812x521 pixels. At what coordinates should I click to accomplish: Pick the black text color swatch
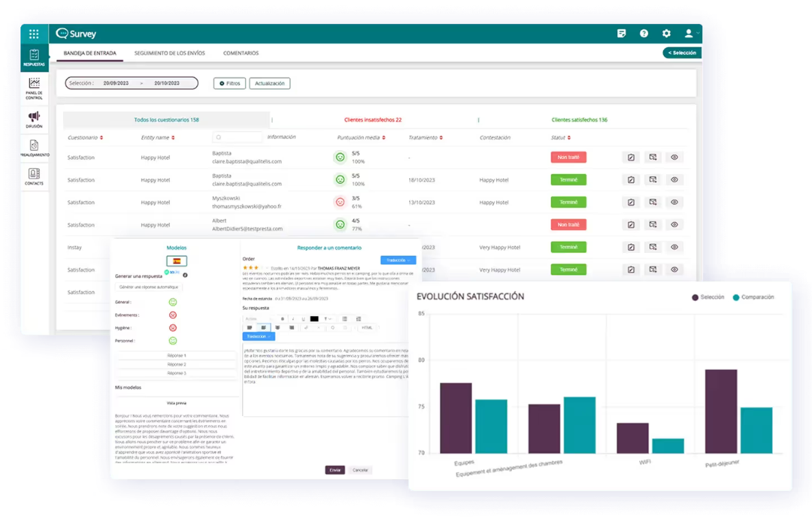(x=315, y=319)
